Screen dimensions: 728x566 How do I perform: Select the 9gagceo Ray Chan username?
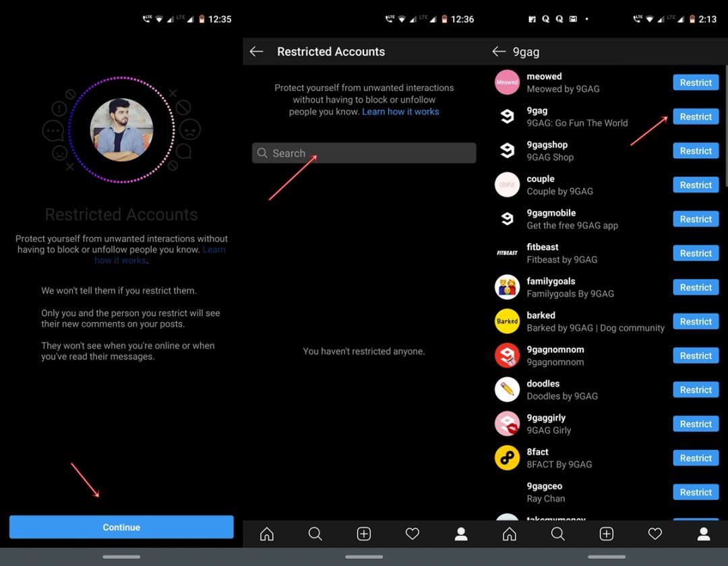(545, 486)
